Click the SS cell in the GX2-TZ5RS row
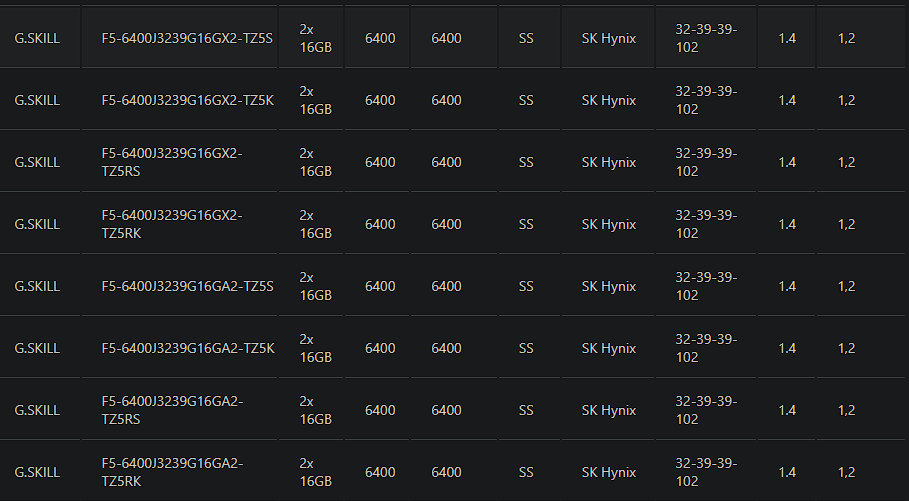 (526, 162)
